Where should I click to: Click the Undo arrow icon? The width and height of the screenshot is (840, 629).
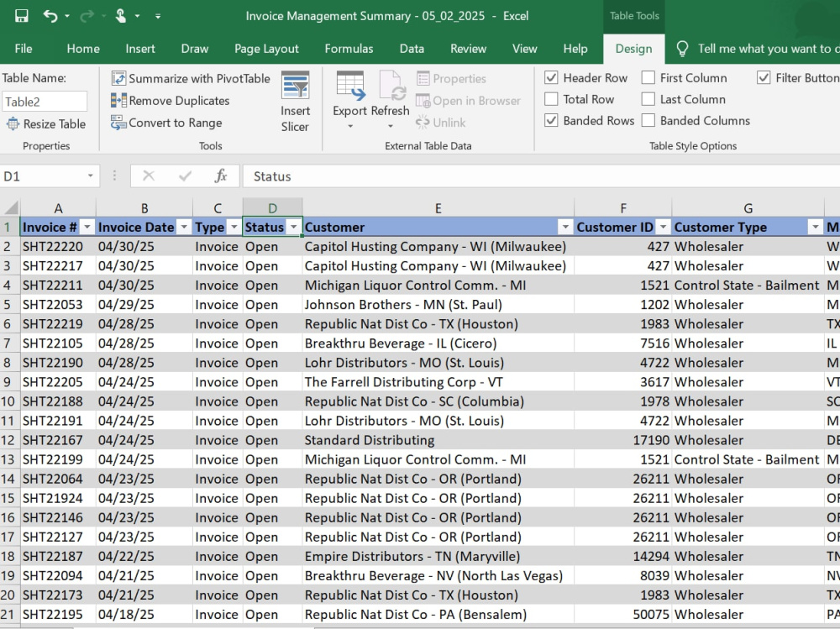(x=50, y=16)
